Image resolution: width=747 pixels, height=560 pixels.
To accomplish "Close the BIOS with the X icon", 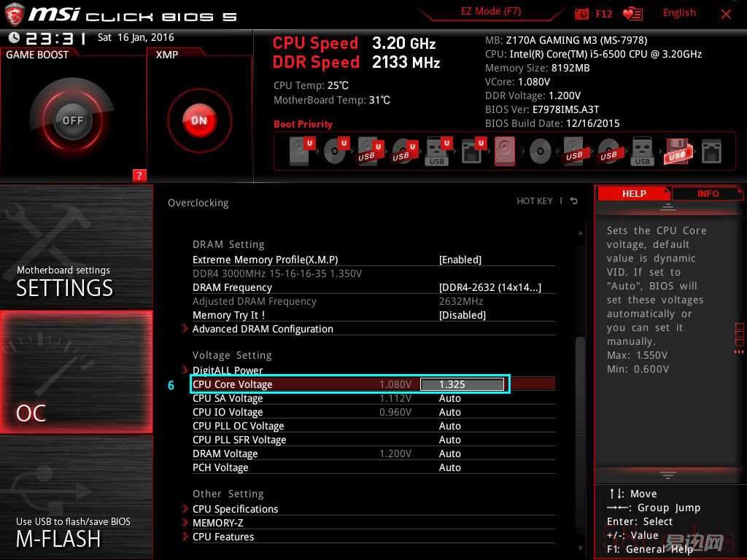I will pos(726,14).
